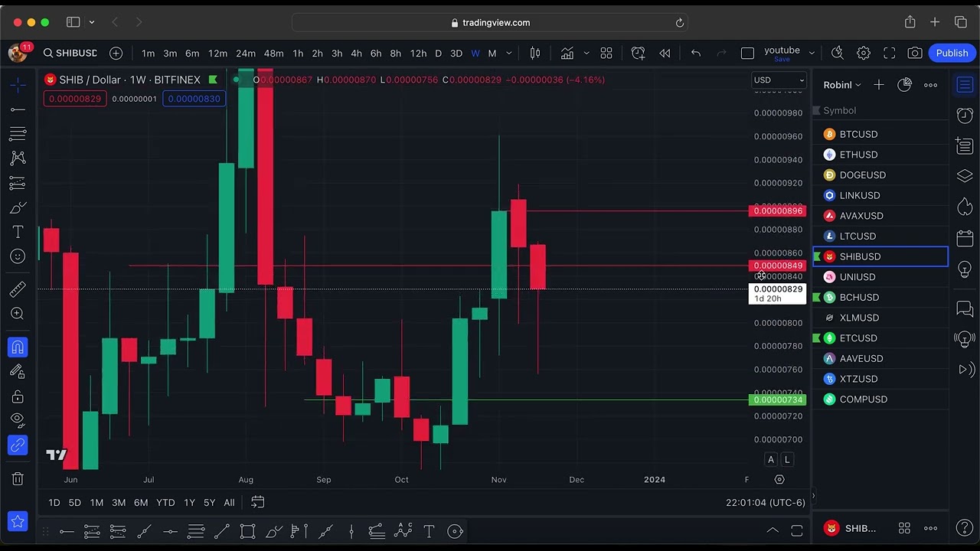Viewport: 980px width, 551px height.
Task: Open the candlestick chart type selector
Action: click(535, 53)
